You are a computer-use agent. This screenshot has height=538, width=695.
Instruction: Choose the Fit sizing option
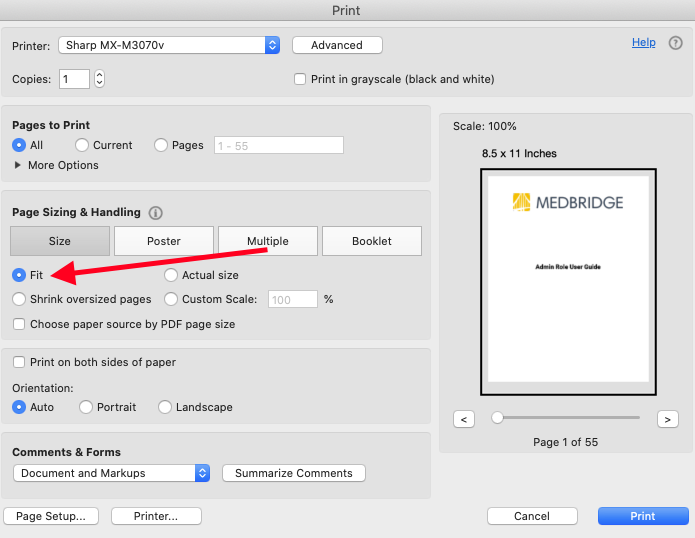point(19,275)
